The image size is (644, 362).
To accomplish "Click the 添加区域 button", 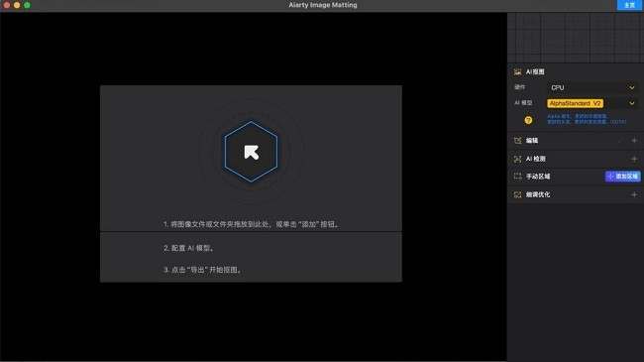I will pyautogui.click(x=622, y=177).
